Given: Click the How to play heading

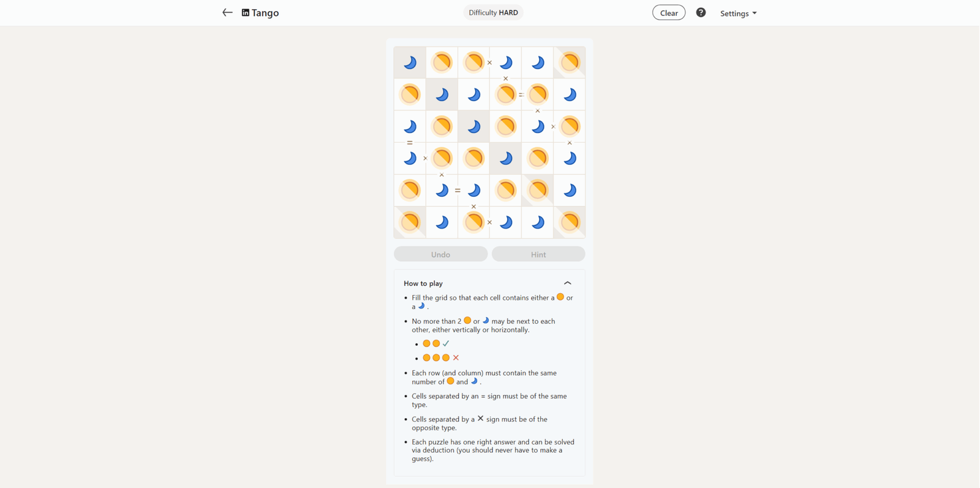Looking at the screenshot, I should point(423,283).
